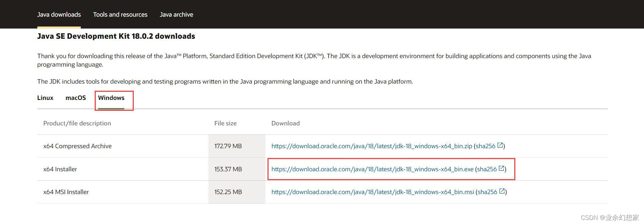Click the 'x64 Compressed Archive' description cell

tap(123, 146)
